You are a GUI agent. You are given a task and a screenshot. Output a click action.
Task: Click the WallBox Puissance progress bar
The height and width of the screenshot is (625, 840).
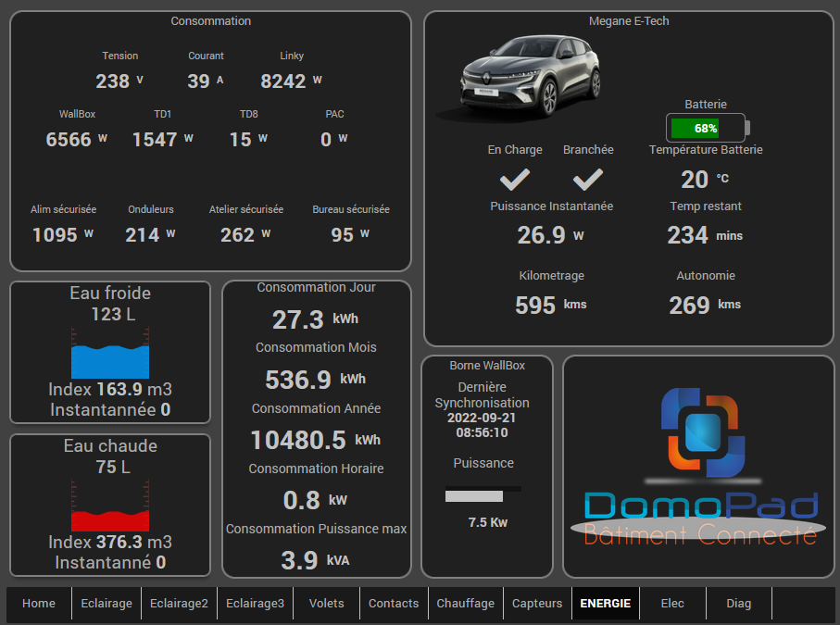[483, 494]
